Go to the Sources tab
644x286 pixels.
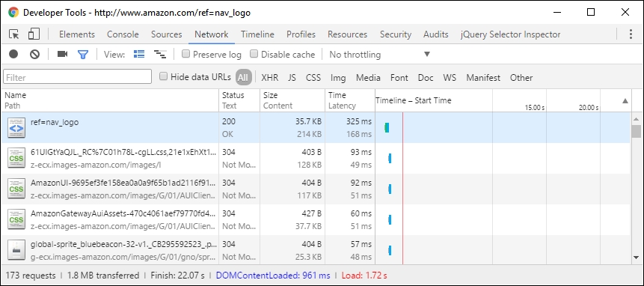click(166, 34)
